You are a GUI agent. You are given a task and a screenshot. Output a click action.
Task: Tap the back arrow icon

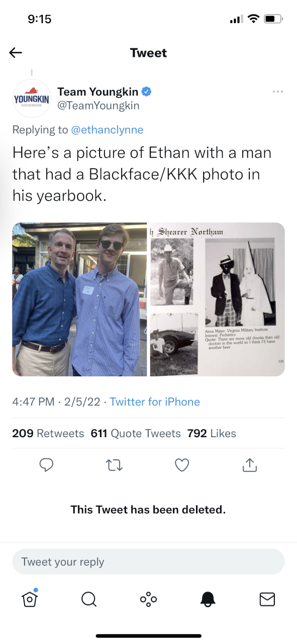pos(16,53)
